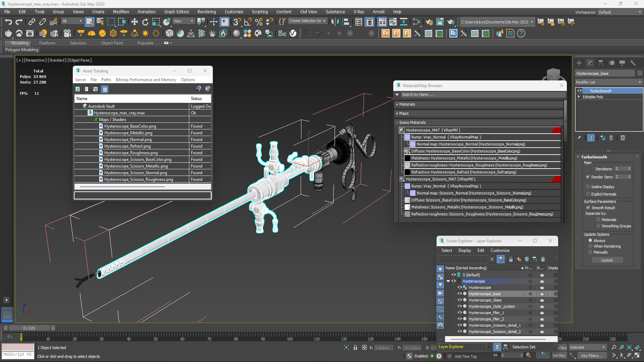Expand the Editable Poly stack entry
This screenshot has width=644, height=362.
click(579, 97)
